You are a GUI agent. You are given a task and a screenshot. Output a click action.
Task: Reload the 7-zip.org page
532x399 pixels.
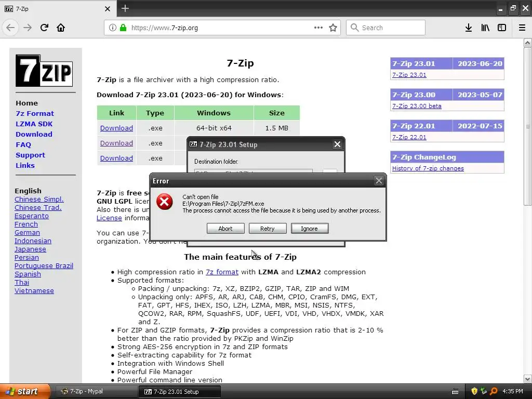pos(44,28)
